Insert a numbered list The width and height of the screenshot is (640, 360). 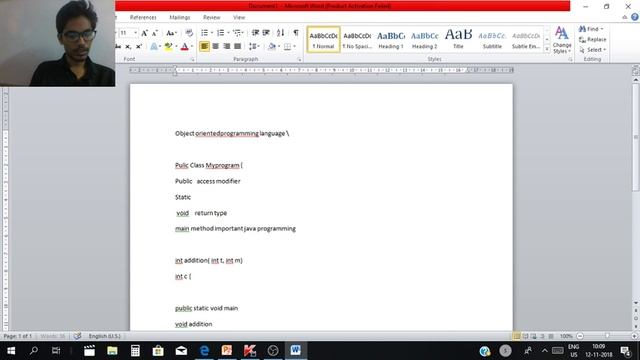coord(220,33)
